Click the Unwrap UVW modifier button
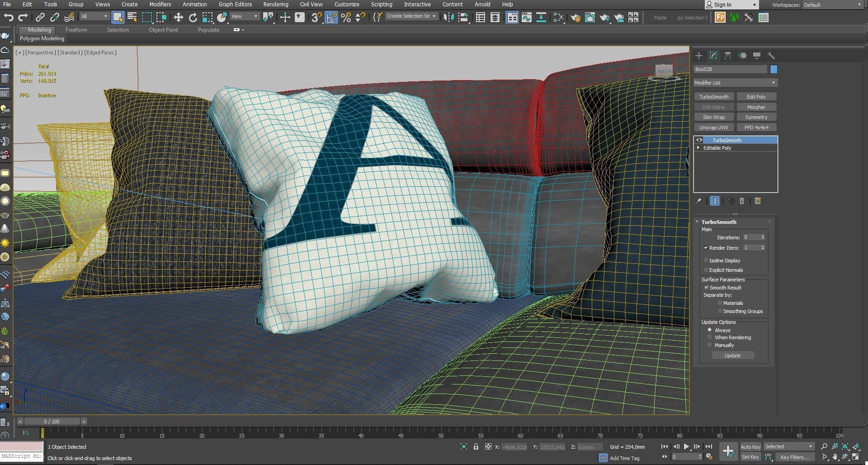This screenshot has height=465, width=868. [x=714, y=128]
